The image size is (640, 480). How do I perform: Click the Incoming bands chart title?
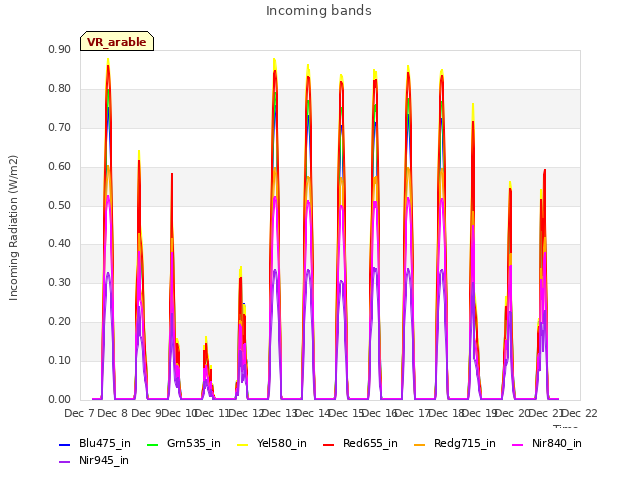tap(319, 11)
